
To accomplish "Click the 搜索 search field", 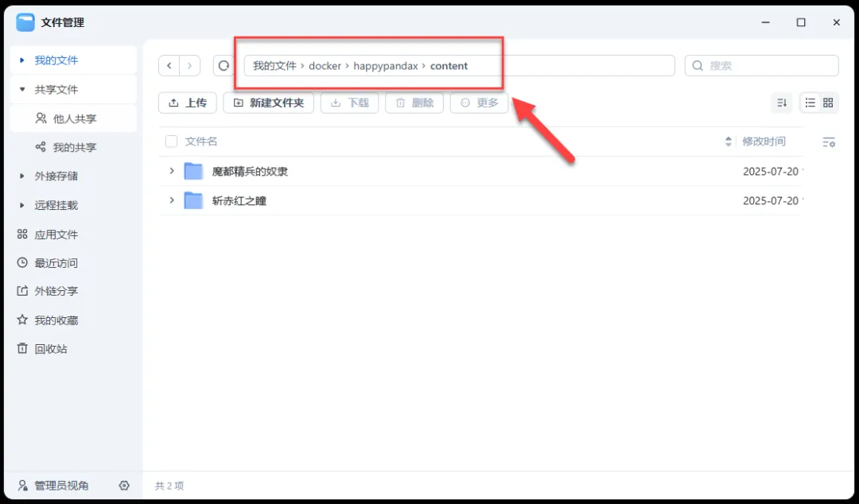I will point(761,66).
